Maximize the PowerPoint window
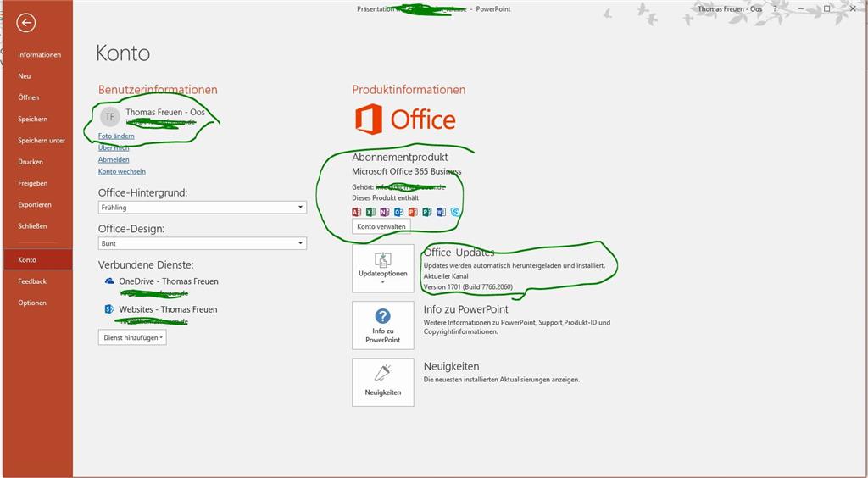 [x=827, y=8]
